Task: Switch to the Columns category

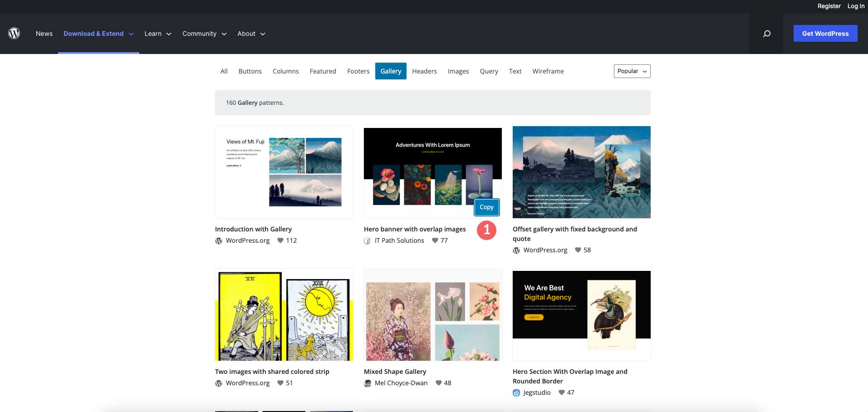Action: 286,71
